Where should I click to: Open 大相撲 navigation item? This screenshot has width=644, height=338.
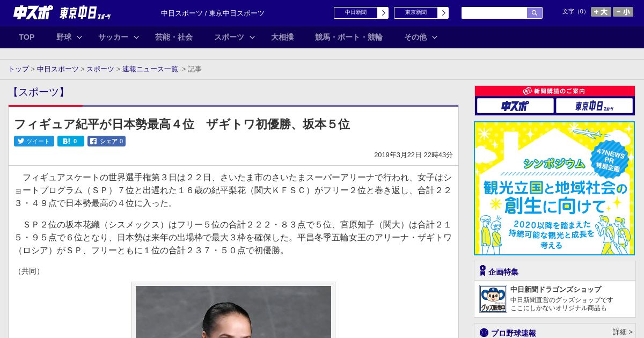pos(282,37)
